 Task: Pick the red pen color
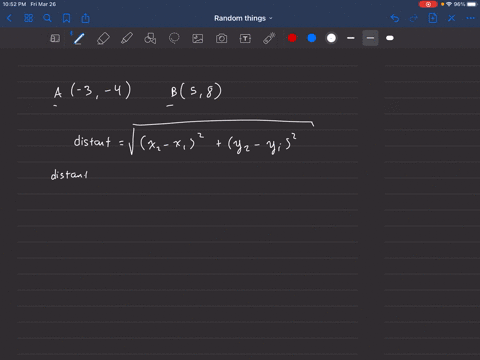(292, 38)
